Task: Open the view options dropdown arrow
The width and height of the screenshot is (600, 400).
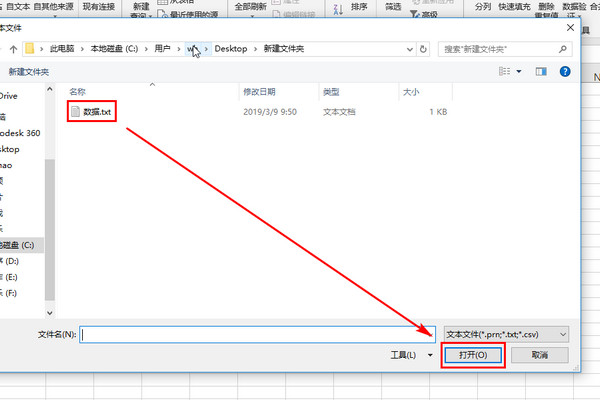Action: pos(519,72)
